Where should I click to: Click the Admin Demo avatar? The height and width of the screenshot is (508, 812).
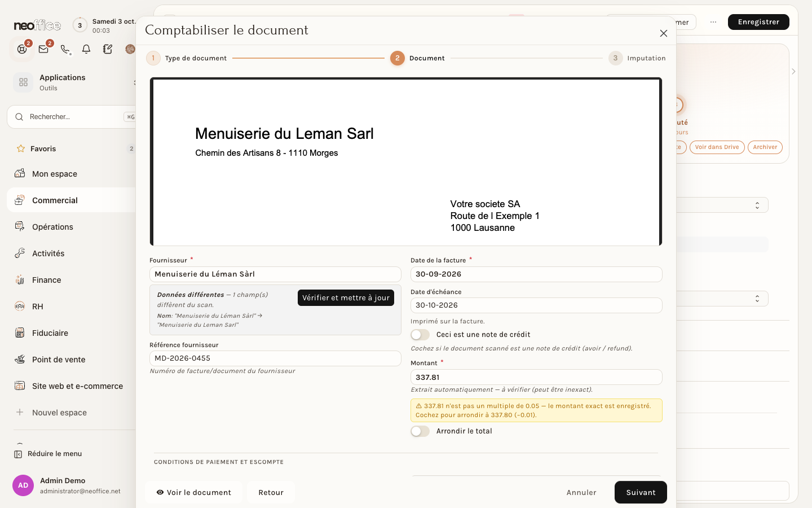[23, 485]
